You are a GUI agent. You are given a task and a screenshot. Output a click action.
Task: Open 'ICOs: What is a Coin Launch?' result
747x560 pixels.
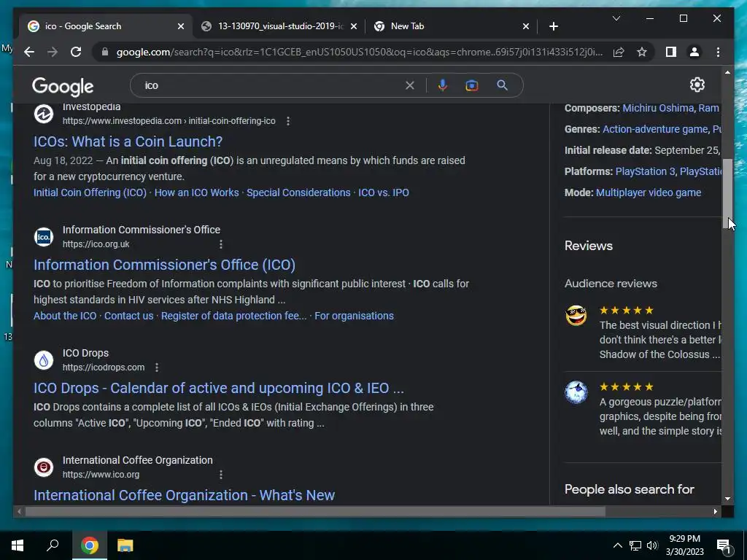[x=128, y=141]
